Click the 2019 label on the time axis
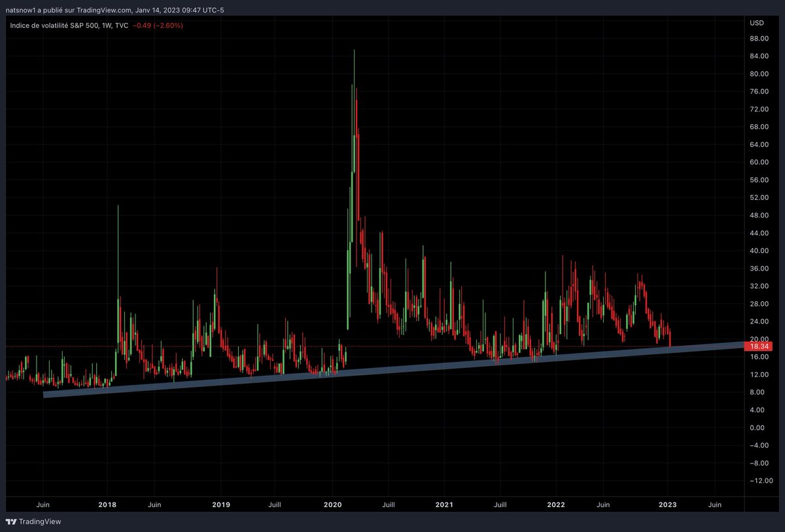785x532 pixels. click(220, 505)
